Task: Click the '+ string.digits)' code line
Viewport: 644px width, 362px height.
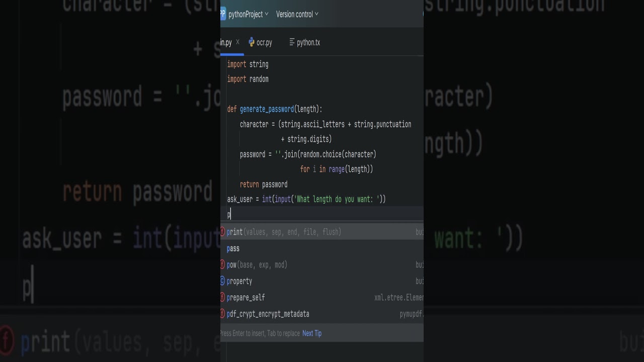Action: (306, 139)
